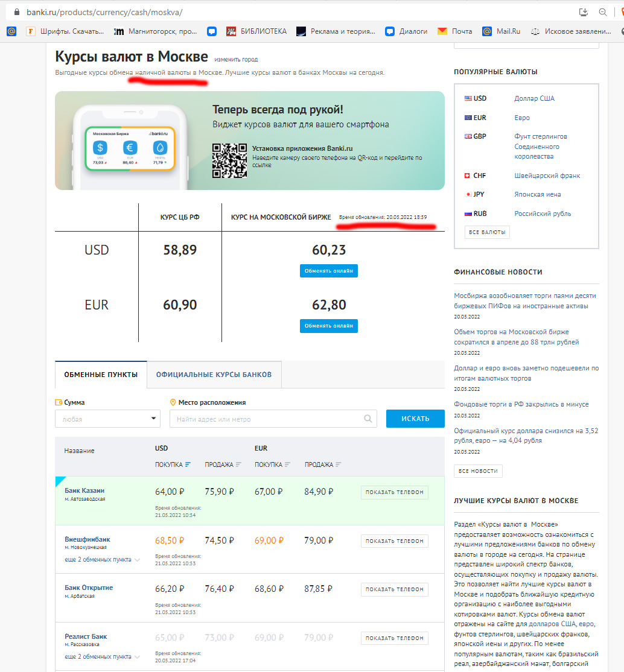Open news Фондовые торги в РФ закрылись
This screenshot has width=624, height=672.
[x=521, y=404]
